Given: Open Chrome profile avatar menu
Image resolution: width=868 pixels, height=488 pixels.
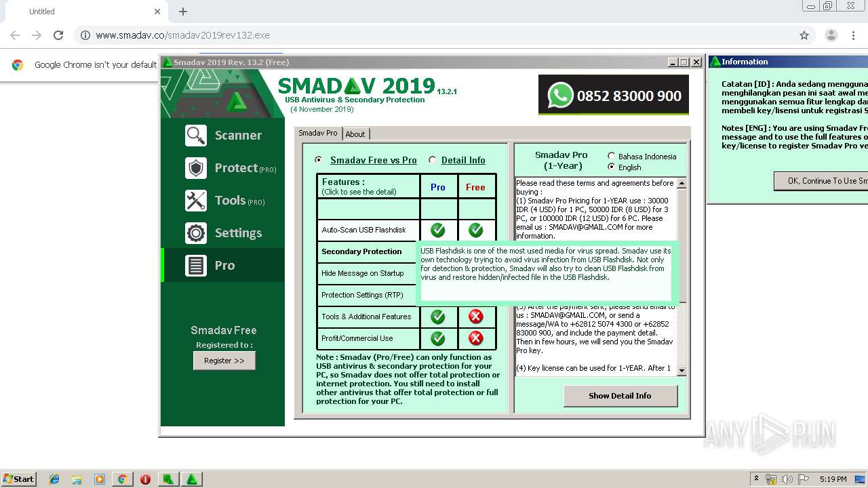Looking at the screenshot, I should 831,35.
